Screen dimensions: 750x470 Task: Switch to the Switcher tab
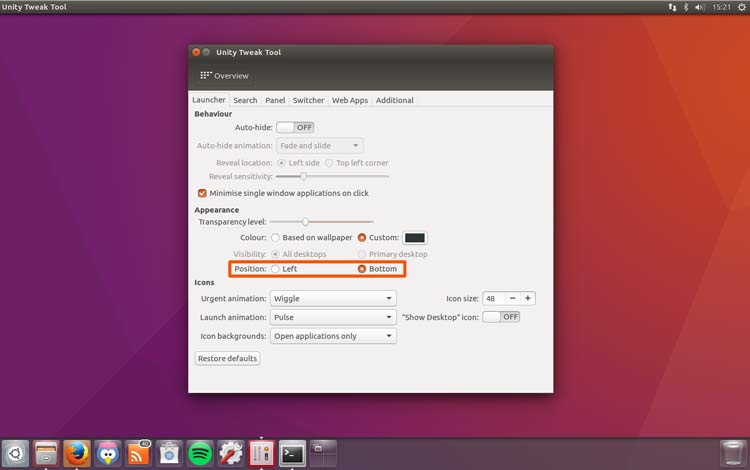coord(309,100)
